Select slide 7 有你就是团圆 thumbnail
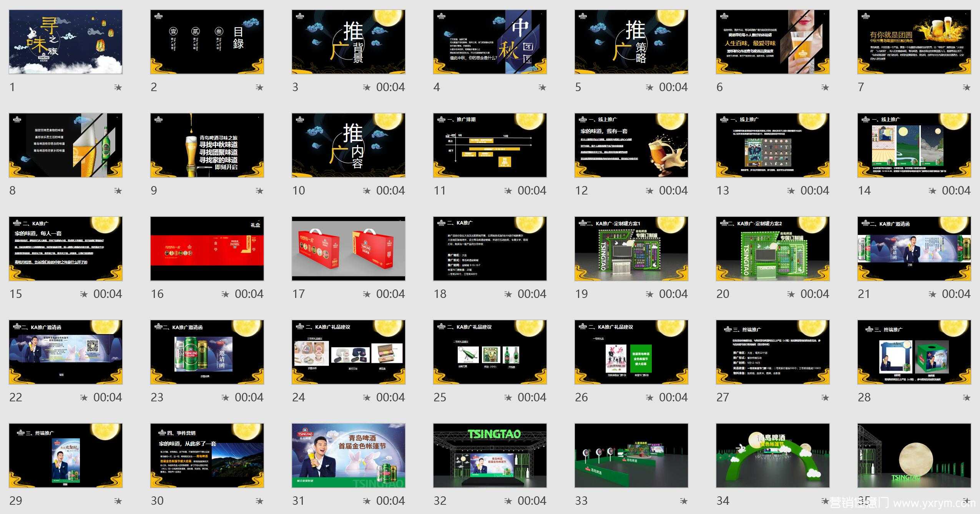Viewport: 980px width, 514px height. click(914, 42)
